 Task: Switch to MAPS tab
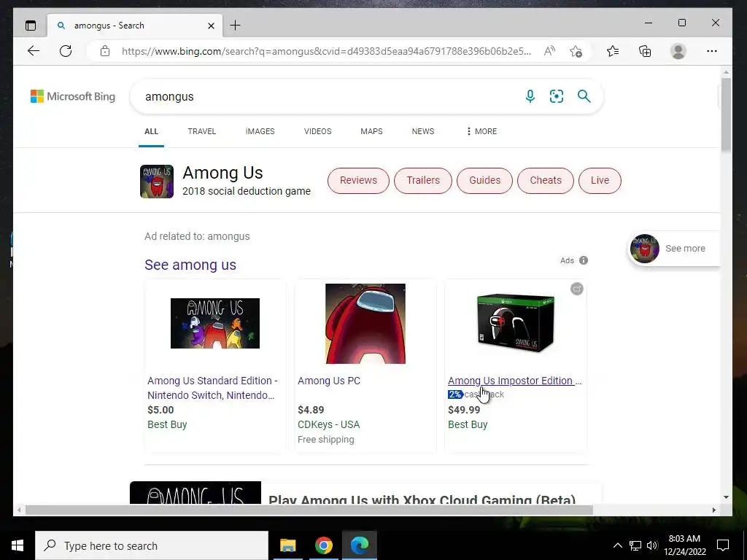click(371, 131)
